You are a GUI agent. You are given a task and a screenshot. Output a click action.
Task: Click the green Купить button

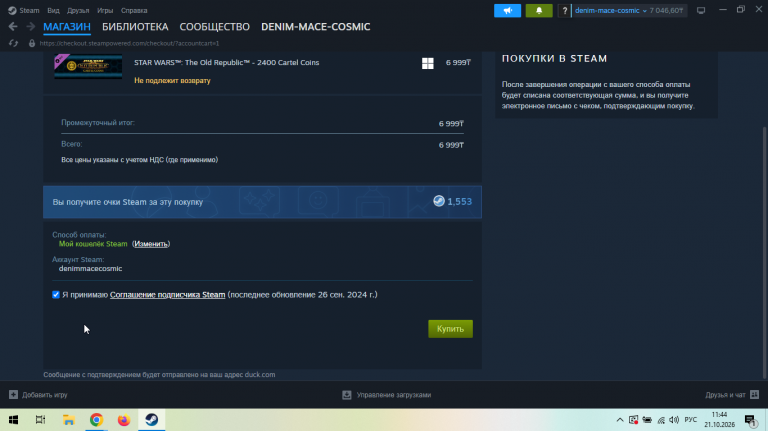point(450,329)
